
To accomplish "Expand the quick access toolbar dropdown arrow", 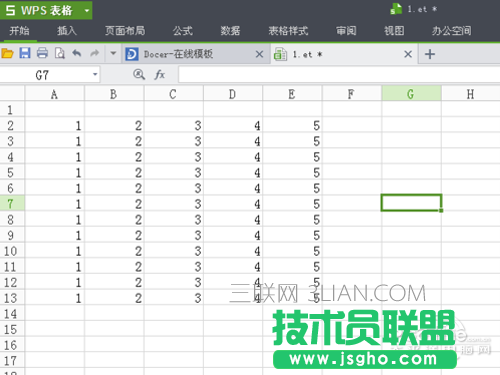I will [x=113, y=53].
